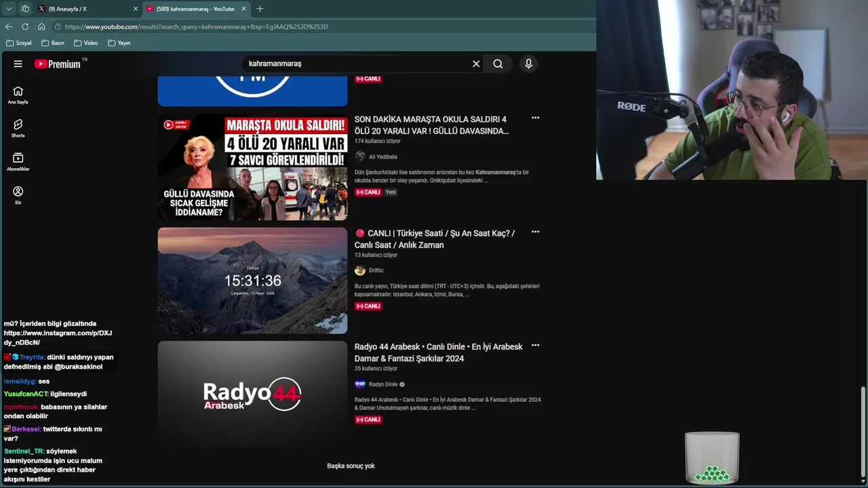Image resolution: width=868 pixels, height=488 pixels.
Task: Go to Ana Sayfa in sidebar
Action: click(x=18, y=96)
